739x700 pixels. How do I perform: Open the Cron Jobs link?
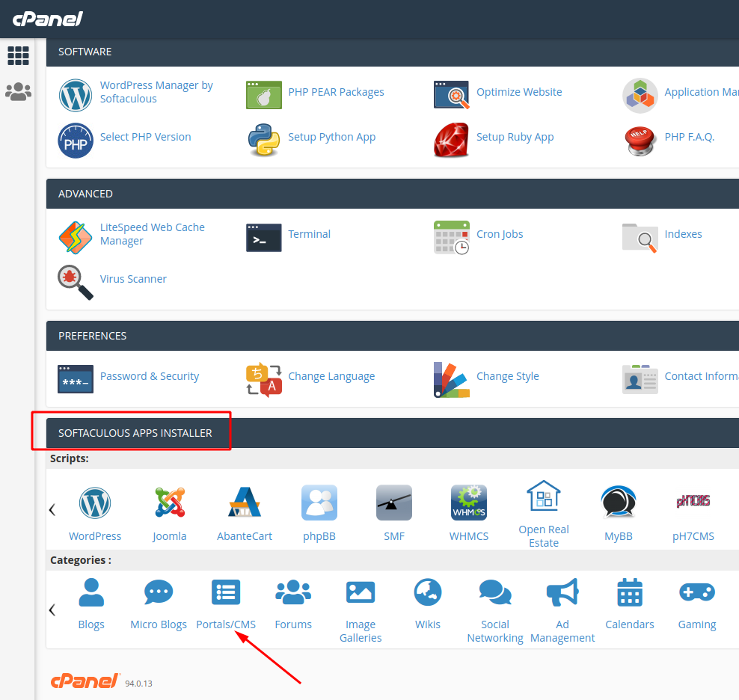point(500,234)
